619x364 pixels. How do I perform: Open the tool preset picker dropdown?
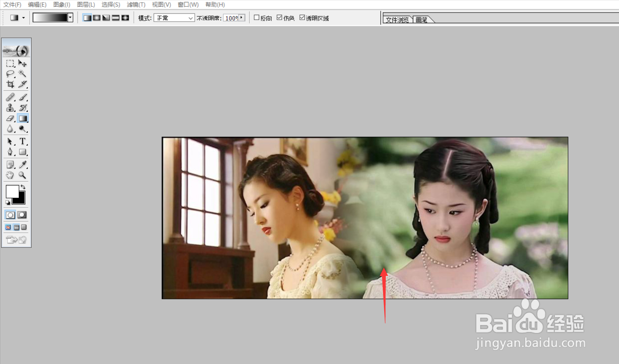[x=23, y=18]
